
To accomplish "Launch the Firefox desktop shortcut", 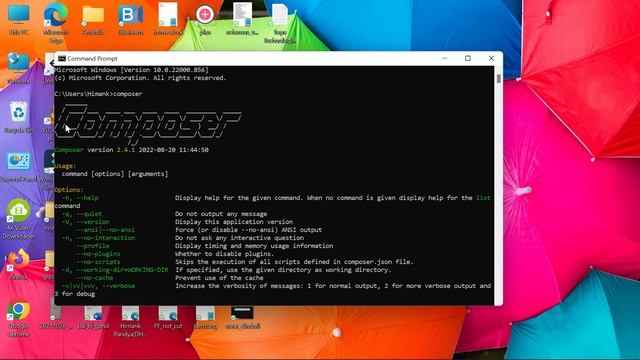I will (18, 264).
